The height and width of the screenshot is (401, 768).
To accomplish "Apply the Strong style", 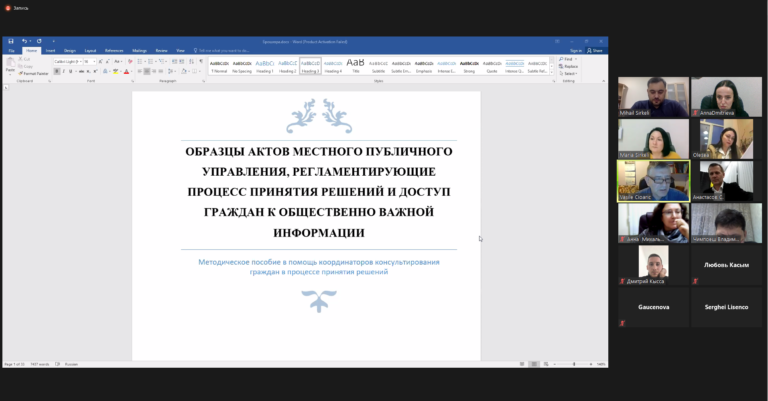I will (469, 66).
